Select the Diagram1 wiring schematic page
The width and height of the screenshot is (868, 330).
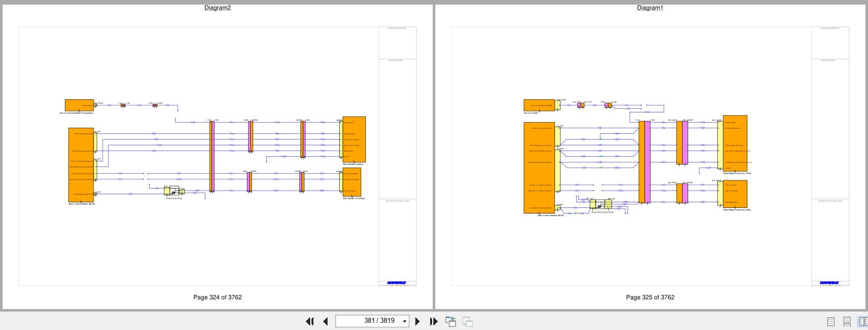[x=650, y=156]
